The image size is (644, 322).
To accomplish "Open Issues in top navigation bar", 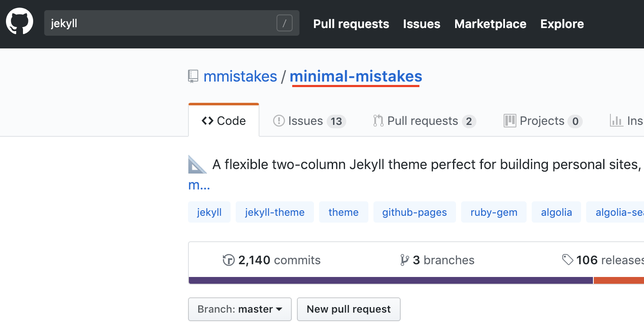I will point(422,24).
